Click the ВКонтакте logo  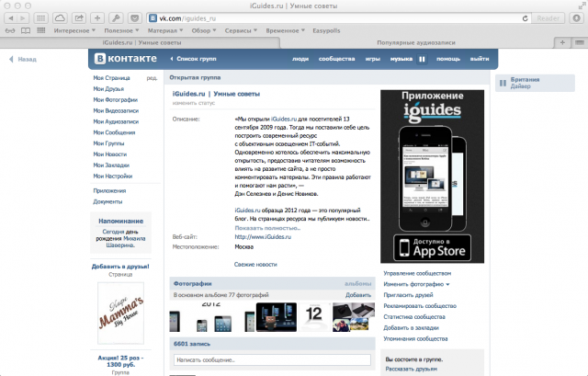[126, 59]
